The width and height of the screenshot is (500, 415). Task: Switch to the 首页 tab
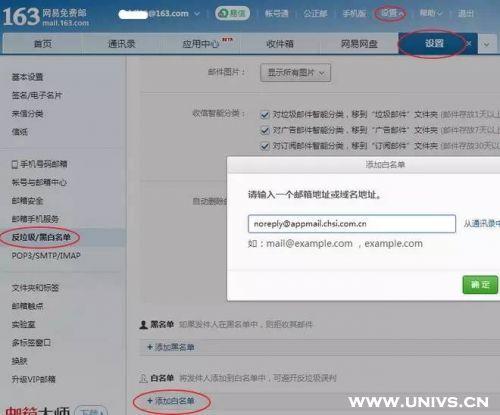tap(43, 44)
